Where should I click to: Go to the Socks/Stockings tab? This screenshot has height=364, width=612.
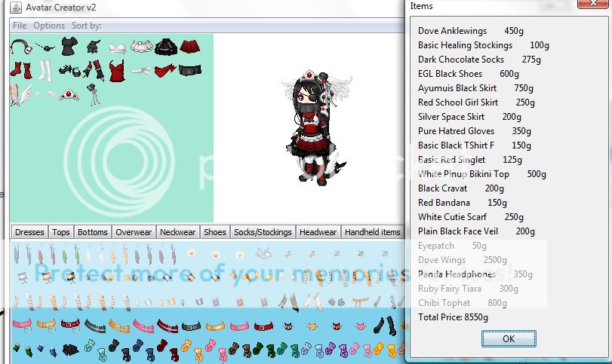coord(263,232)
